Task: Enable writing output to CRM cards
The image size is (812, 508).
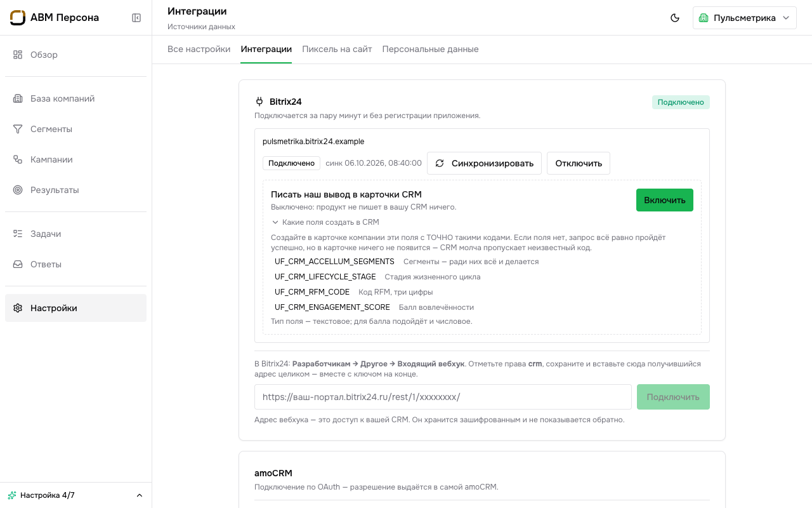Action: (665, 200)
